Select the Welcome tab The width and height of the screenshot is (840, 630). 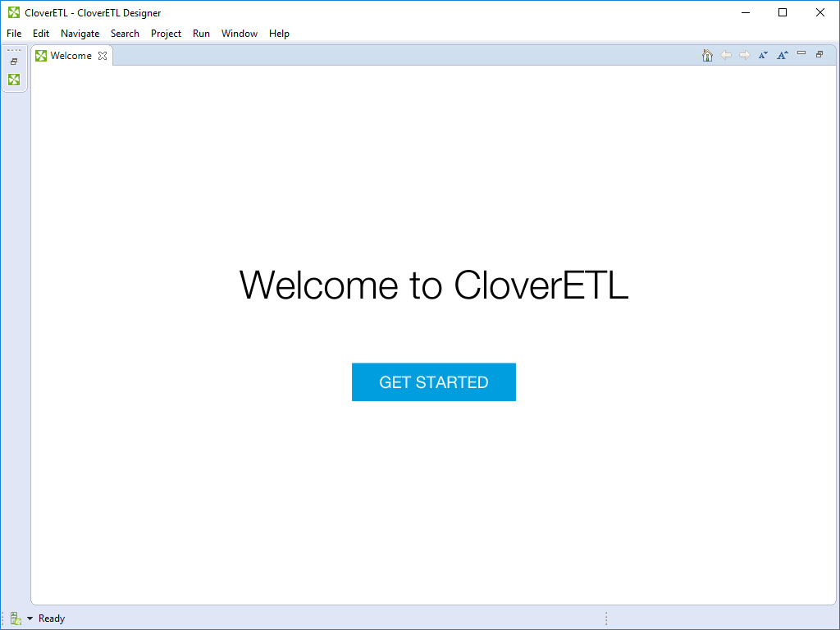point(71,56)
